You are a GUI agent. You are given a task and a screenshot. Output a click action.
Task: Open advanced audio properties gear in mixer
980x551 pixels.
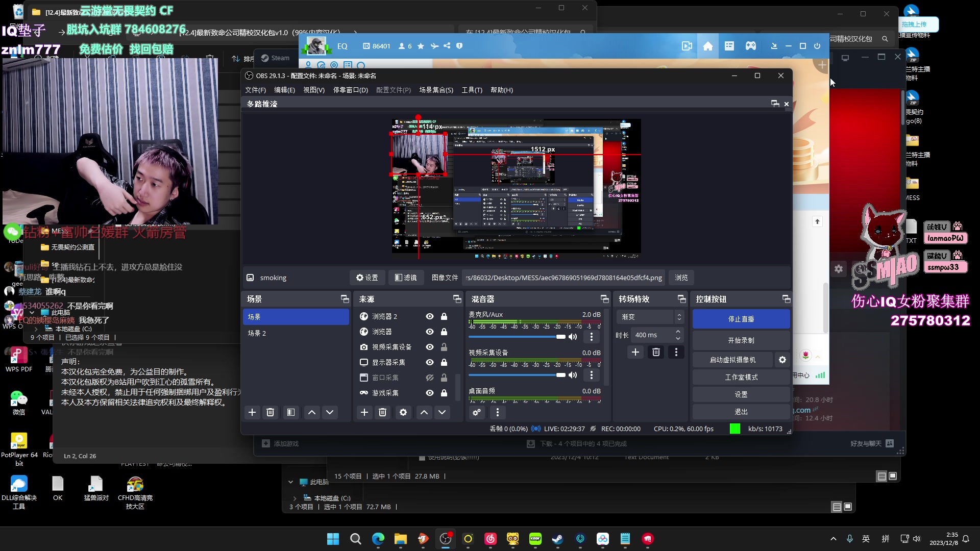coord(477,412)
